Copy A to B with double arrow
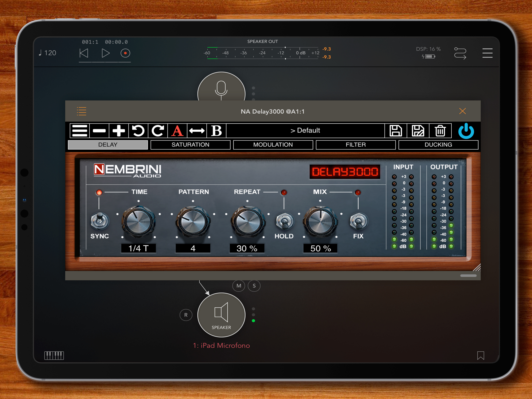The width and height of the screenshot is (532, 399). [197, 131]
